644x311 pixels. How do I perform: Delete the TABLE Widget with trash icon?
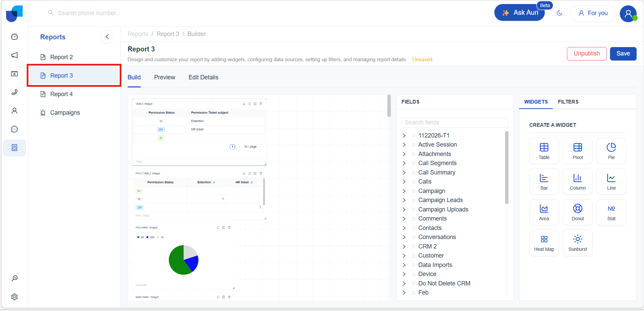click(x=261, y=104)
